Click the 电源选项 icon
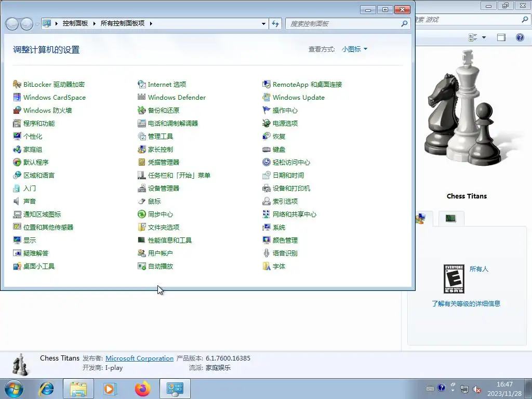Image resolution: width=532 pixels, height=399 pixels. coord(267,123)
